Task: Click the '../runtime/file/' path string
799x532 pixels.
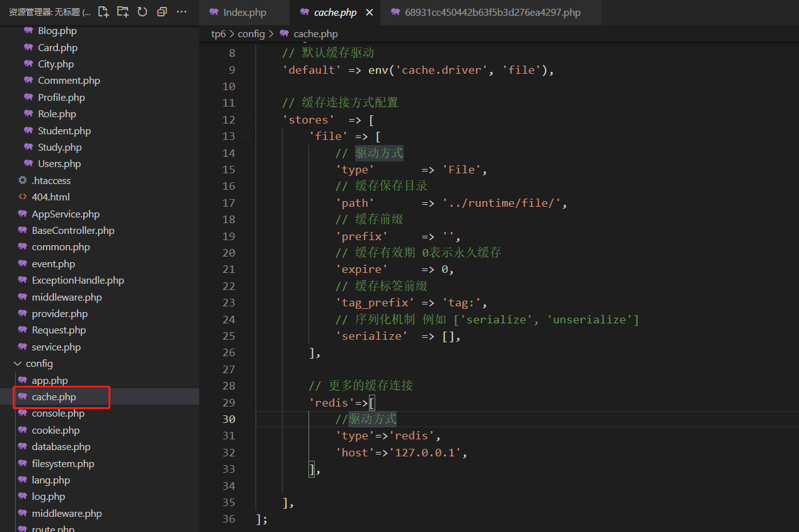Action: 501,203
